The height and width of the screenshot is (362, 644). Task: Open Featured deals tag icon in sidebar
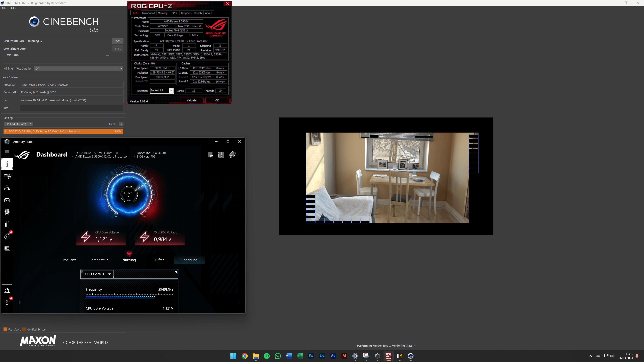click(x=7, y=236)
